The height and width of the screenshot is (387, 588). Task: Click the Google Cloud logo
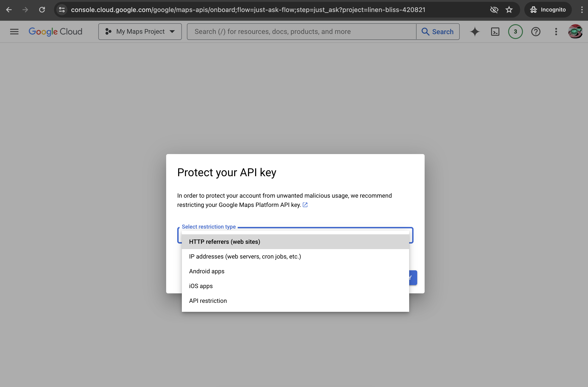pos(55,32)
